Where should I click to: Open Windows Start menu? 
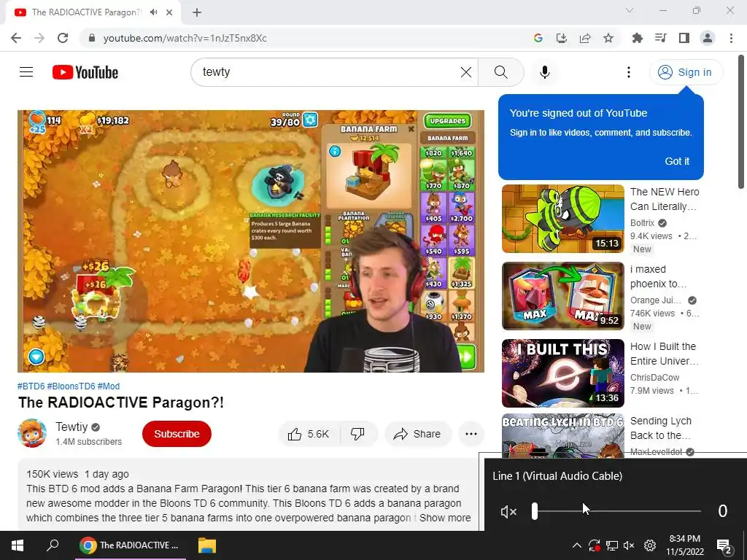click(18, 545)
